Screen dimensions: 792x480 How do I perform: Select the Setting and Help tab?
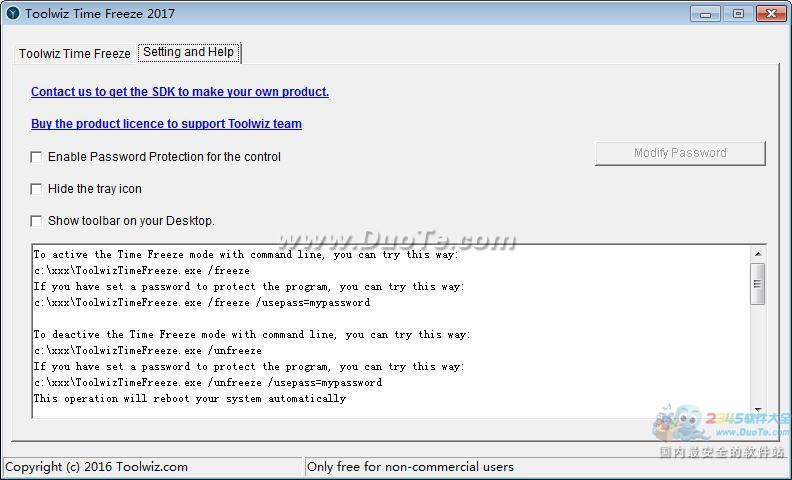point(188,52)
